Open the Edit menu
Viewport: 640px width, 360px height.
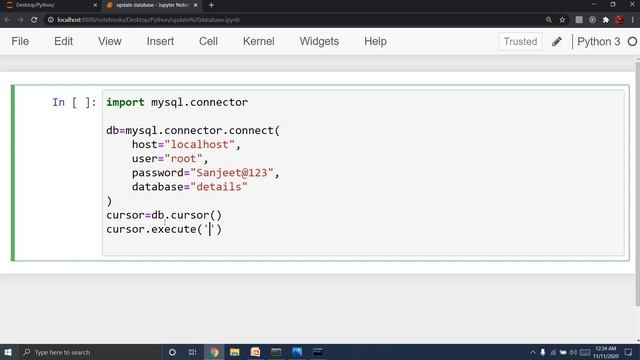(63, 41)
